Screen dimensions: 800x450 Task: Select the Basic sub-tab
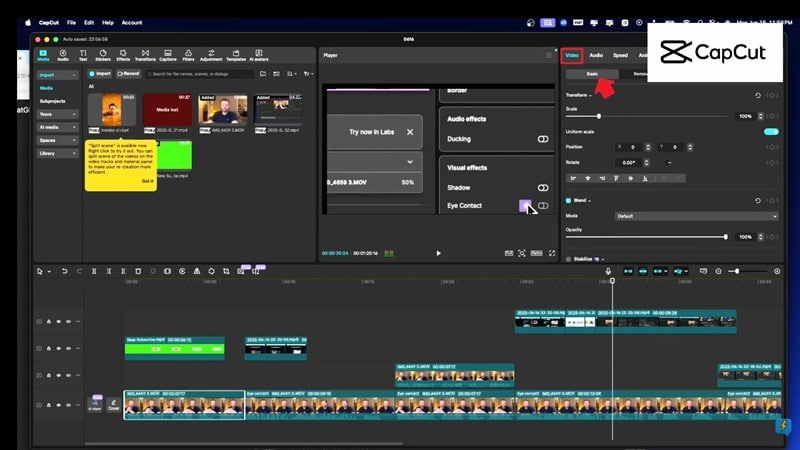592,74
